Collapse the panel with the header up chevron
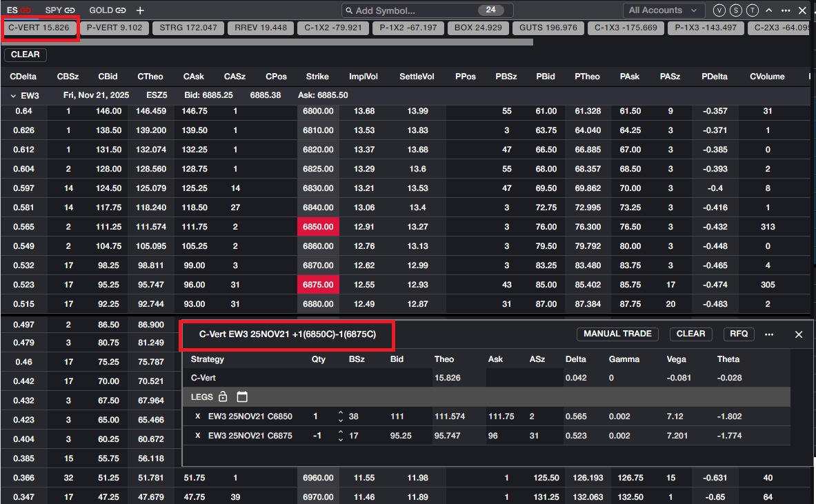 (x=769, y=10)
